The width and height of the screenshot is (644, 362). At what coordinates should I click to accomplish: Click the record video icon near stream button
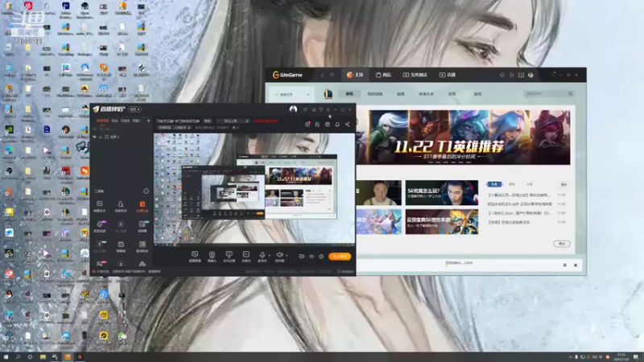click(x=301, y=257)
